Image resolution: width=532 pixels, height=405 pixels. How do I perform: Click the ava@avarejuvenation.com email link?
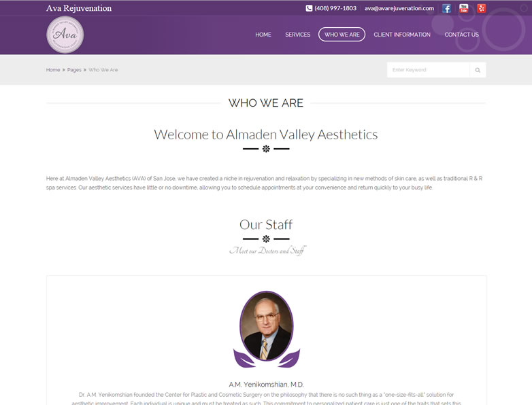[399, 8]
